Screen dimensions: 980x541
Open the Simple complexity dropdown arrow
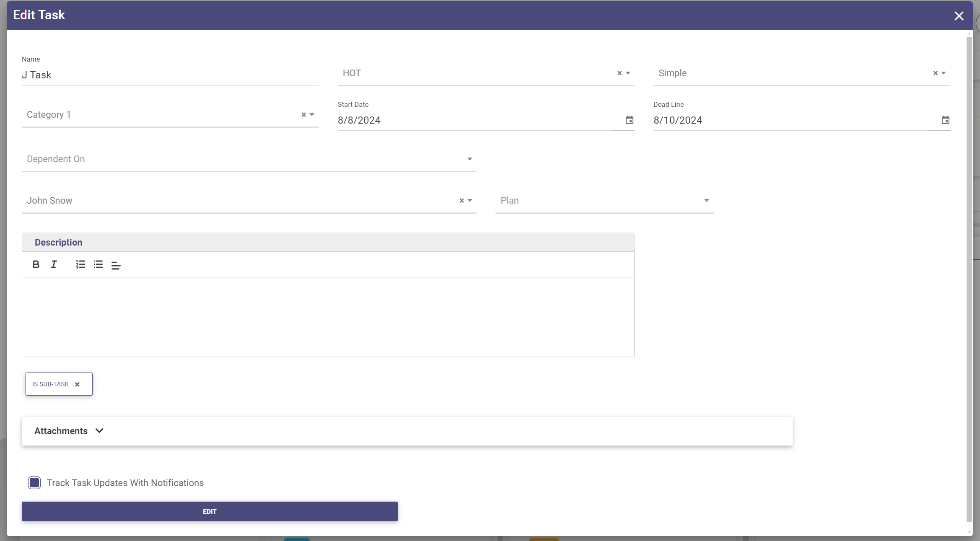[x=944, y=73]
